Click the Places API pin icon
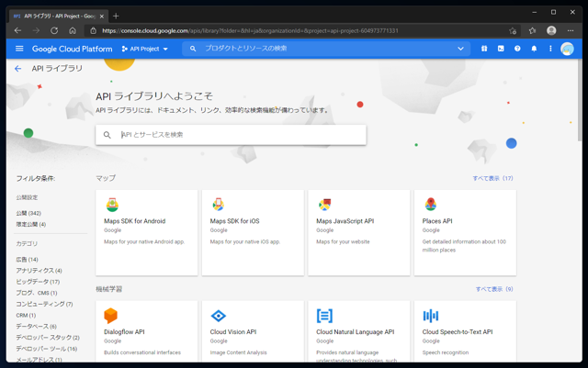The width and height of the screenshot is (588, 368). [431, 205]
